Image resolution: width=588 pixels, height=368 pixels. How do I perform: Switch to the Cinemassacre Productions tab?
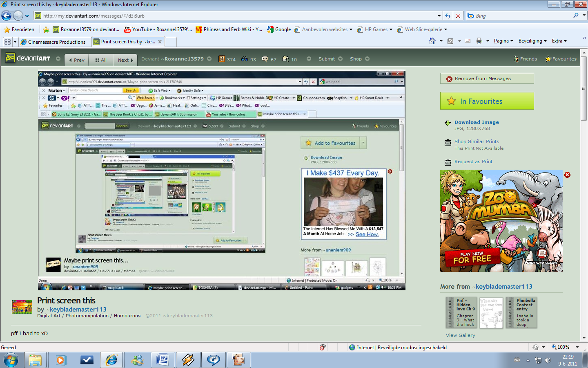pyautogui.click(x=54, y=42)
